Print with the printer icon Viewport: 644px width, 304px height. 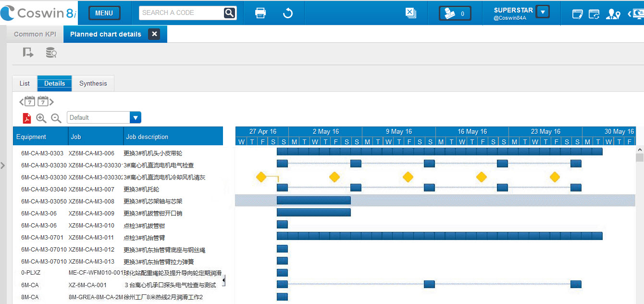tap(260, 13)
